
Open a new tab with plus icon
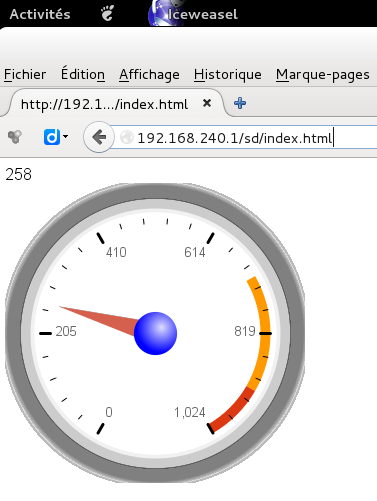[x=240, y=103]
